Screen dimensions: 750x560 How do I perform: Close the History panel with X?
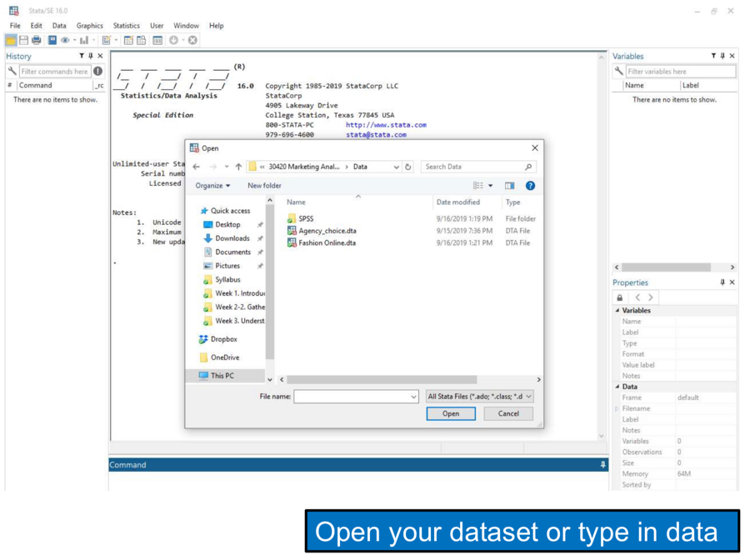coord(100,56)
